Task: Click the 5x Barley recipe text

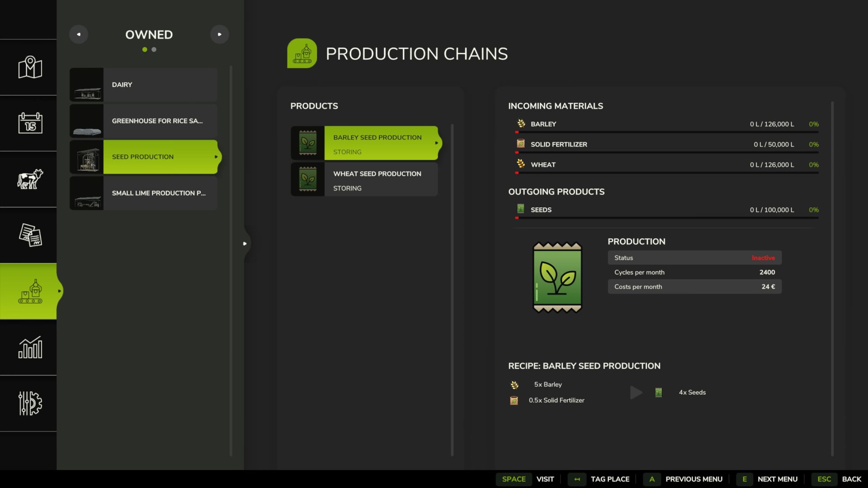Action: [x=548, y=385]
